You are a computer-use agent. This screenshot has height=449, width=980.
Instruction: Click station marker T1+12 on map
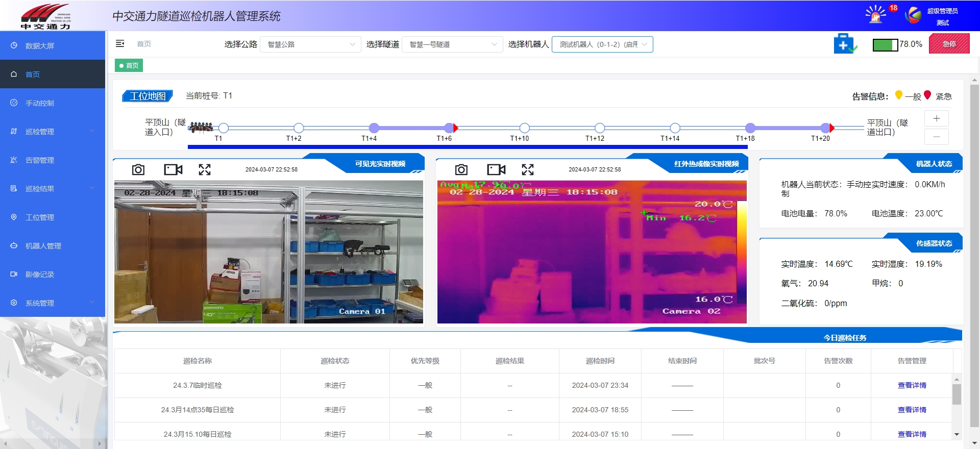coord(600,128)
